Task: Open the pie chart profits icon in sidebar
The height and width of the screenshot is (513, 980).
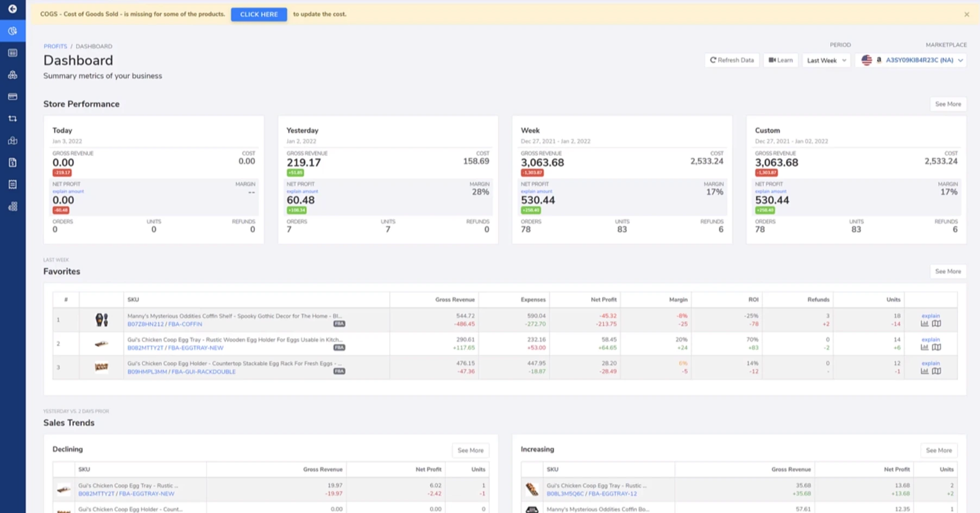Action: 12,31
